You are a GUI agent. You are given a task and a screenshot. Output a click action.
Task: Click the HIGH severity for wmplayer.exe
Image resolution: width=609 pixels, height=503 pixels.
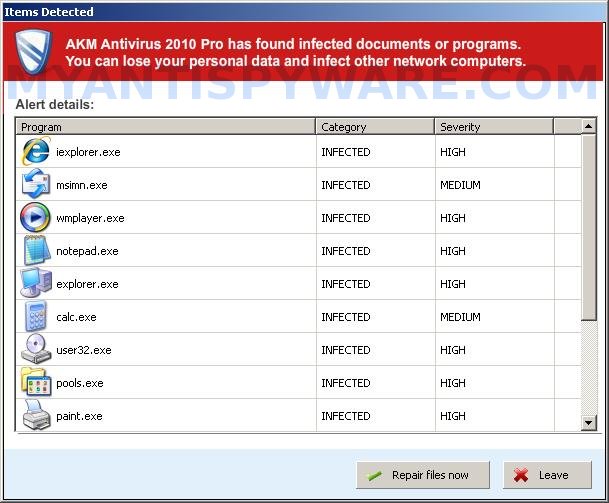pos(452,218)
